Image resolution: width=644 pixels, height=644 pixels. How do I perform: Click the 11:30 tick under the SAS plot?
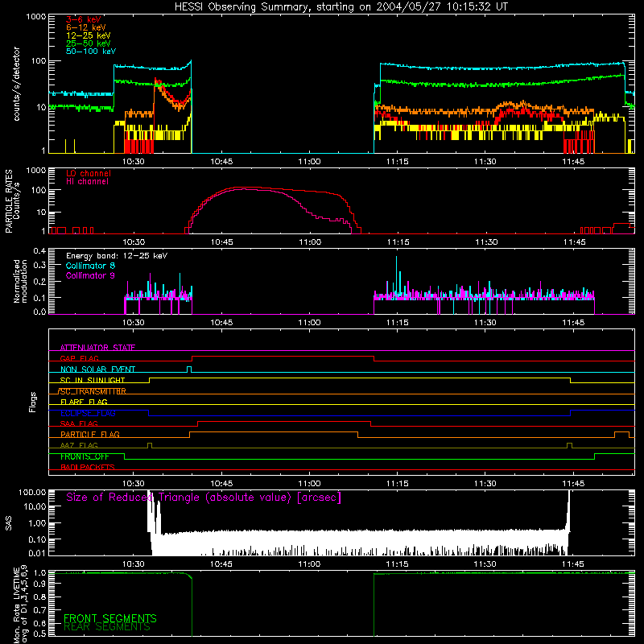click(485, 564)
